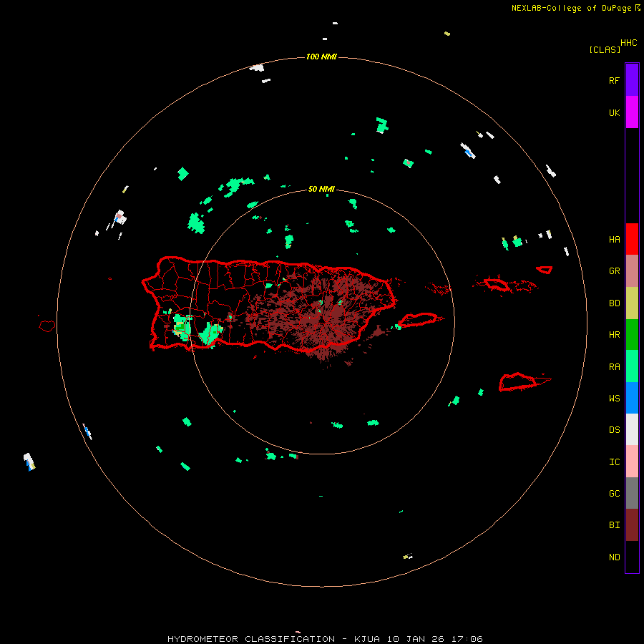Click the "BD" legend label
Viewport: 644px width, 644px height.
pos(614,303)
